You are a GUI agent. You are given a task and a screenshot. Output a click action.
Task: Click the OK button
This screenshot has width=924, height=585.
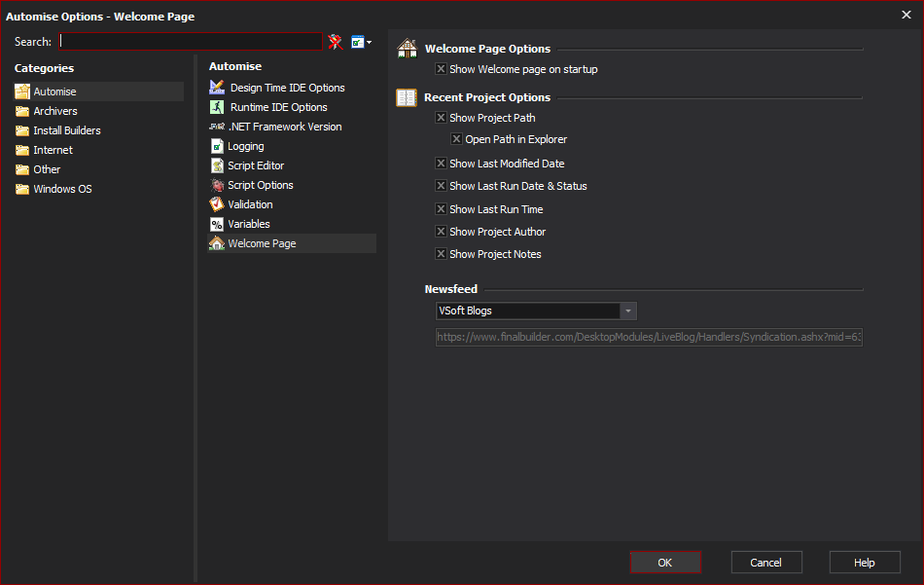point(665,562)
